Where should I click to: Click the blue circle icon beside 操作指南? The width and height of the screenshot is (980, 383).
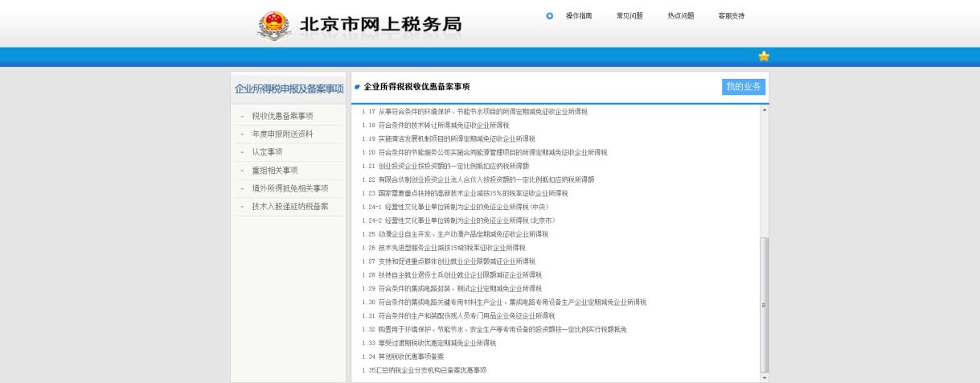tap(550, 15)
